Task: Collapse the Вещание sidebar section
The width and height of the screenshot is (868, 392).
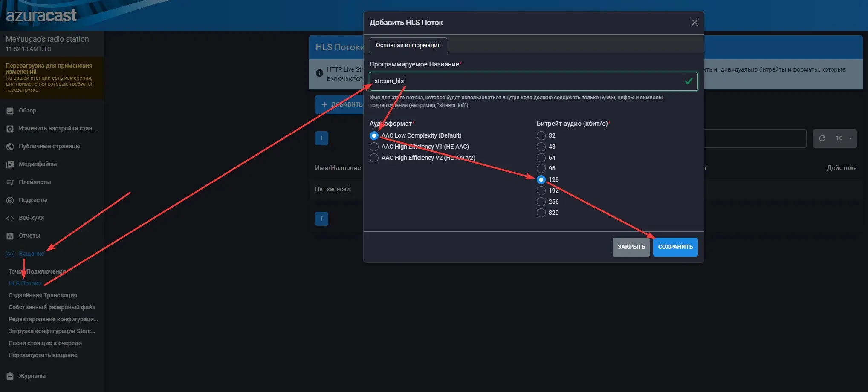Action: (31, 254)
